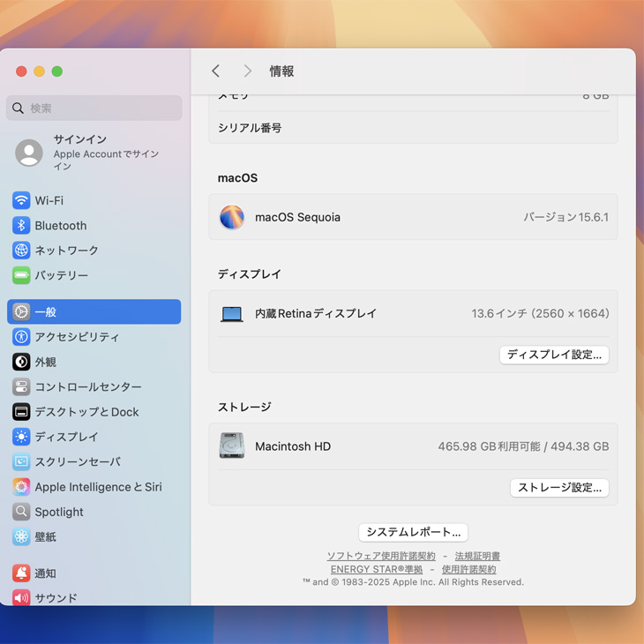Image resolution: width=644 pixels, height=644 pixels.
Task: Click the 内蔵Retinaディスプレイ laptop icon
Action: [232, 314]
